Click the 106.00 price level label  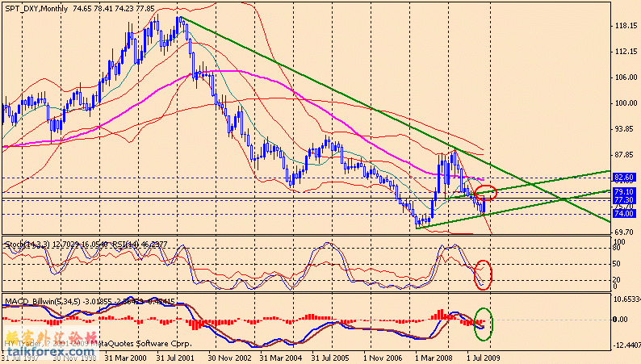pos(626,77)
